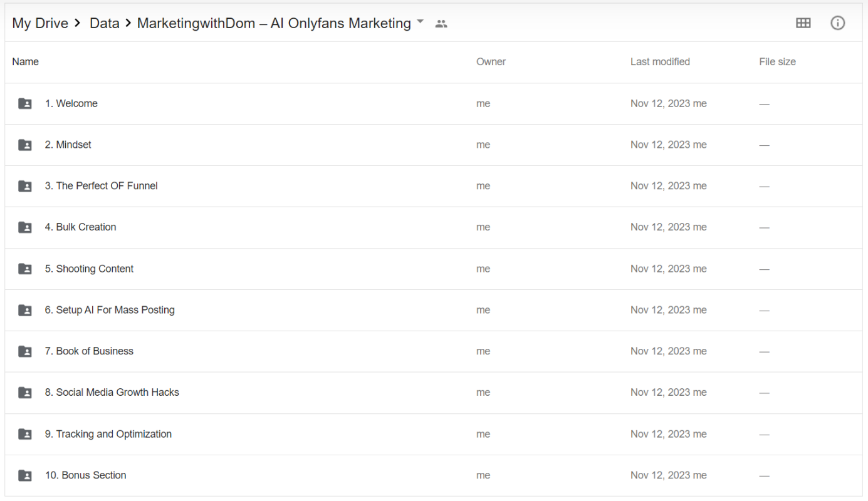Sort by Last modified column header
The height and width of the screenshot is (501, 868).
[660, 61]
